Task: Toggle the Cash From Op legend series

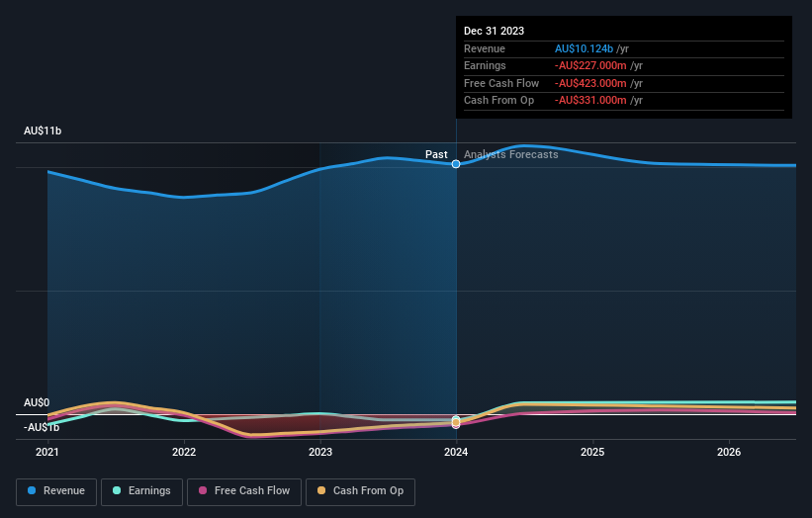Action: coord(360,491)
